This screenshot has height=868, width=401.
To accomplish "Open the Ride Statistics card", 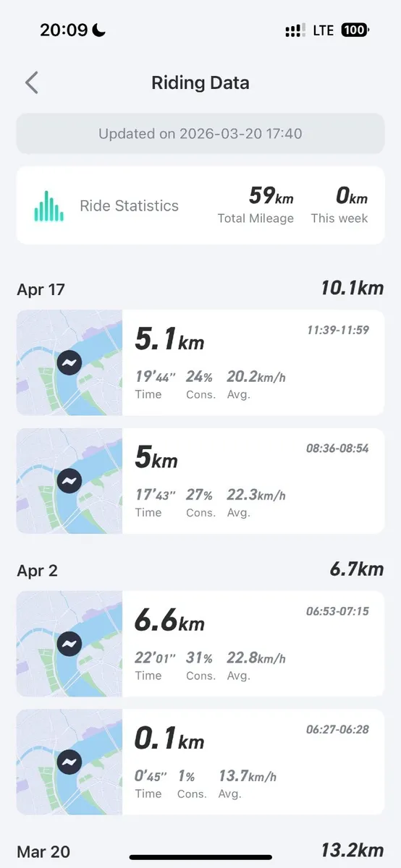I will 200,205.
